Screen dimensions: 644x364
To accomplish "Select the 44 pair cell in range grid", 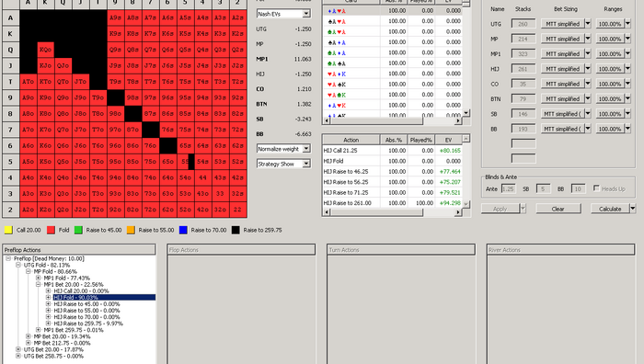I will click(202, 177).
